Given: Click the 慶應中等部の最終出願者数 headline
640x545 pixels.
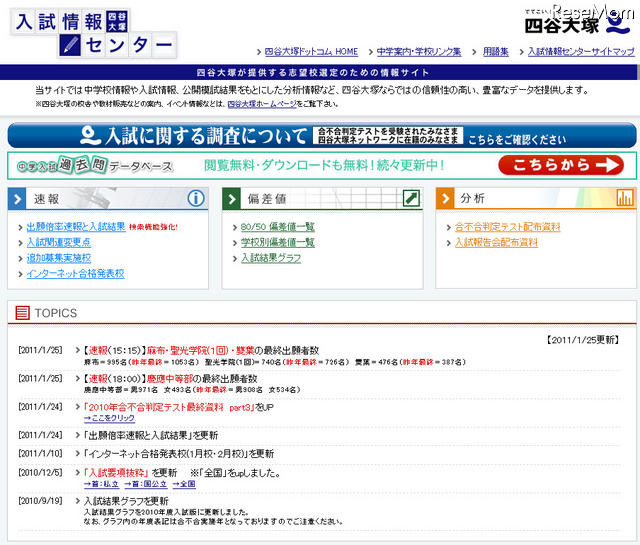Looking at the screenshot, I should pyautogui.click(x=171, y=378).
